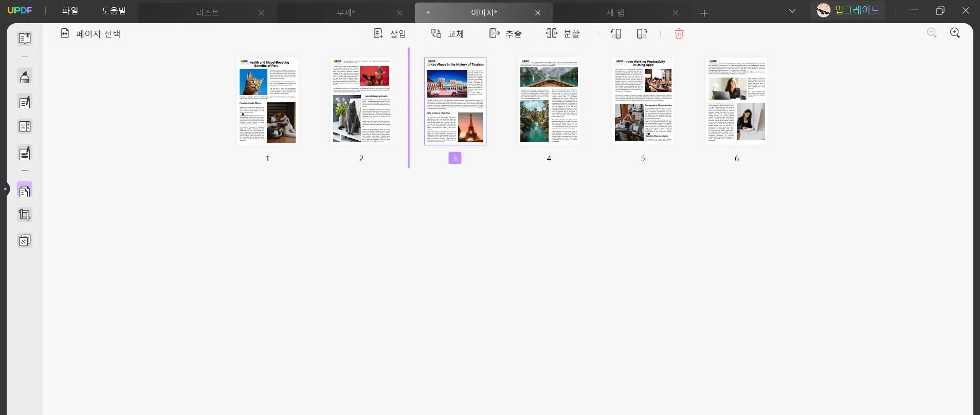
Task: Restore down the UPDF window
Action: click(x=940, y=10)
